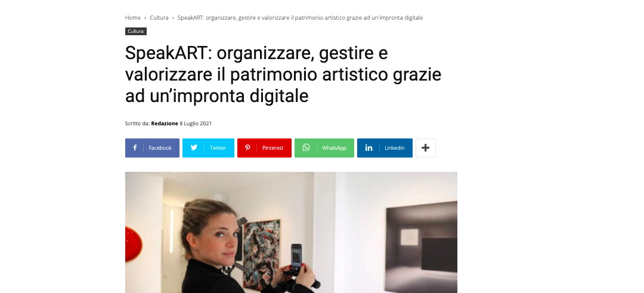Click the SpeakART breadcrumb title text
Viewport: 644px width, 293px height.
(300, 18)
